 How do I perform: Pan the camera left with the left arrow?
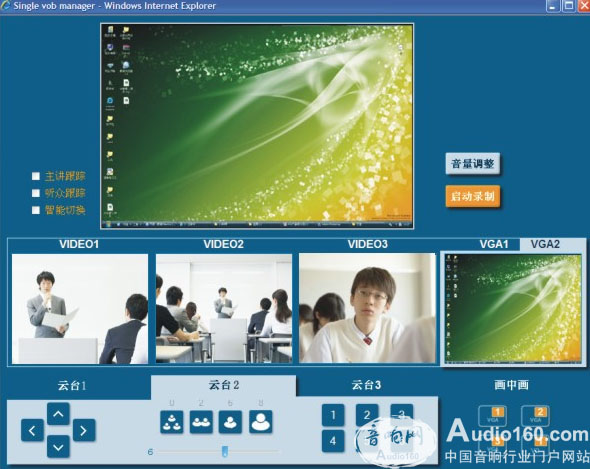tap(32, 430)
